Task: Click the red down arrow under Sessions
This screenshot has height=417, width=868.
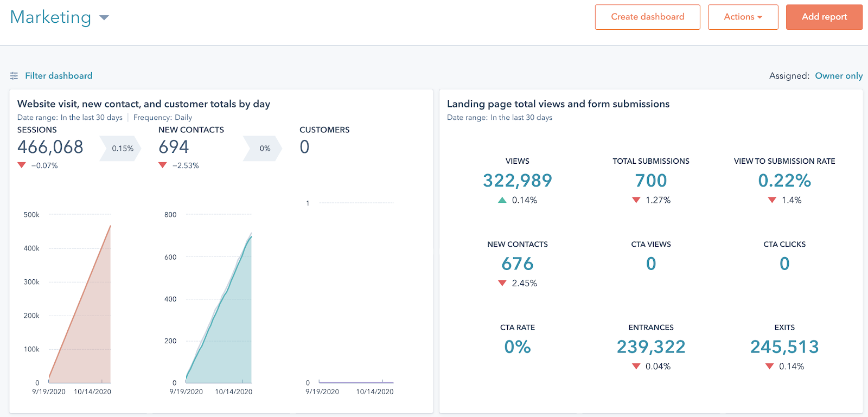Action: pos(22,165)
